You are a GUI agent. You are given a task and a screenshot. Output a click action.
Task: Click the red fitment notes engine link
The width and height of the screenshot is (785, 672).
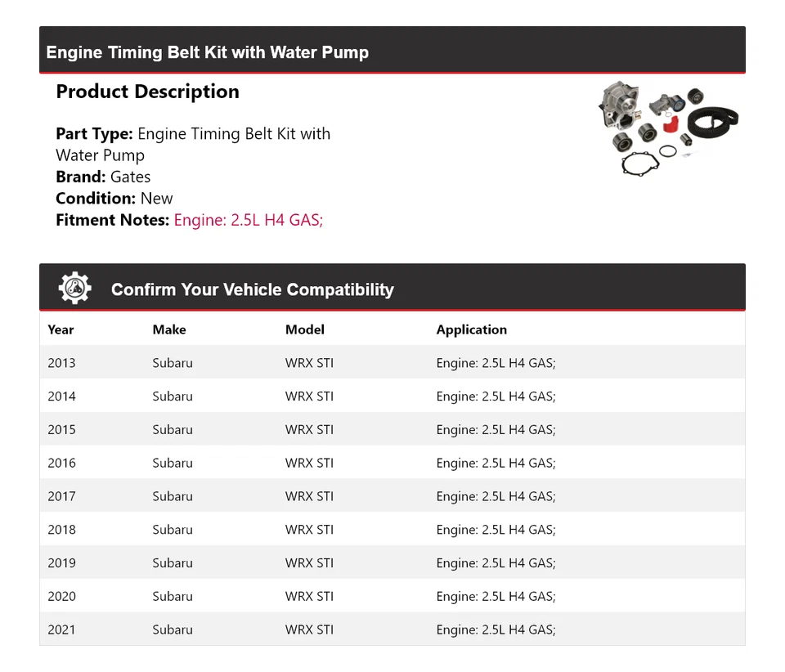point(249,220)
